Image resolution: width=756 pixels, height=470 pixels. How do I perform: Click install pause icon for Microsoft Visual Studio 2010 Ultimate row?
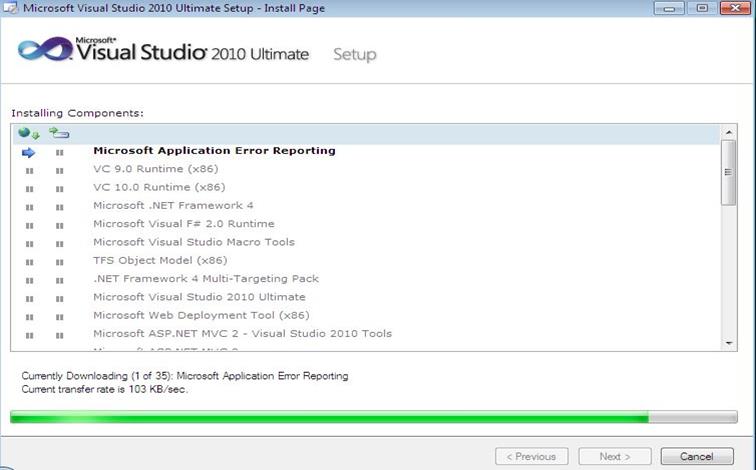(x=59, y=299)
